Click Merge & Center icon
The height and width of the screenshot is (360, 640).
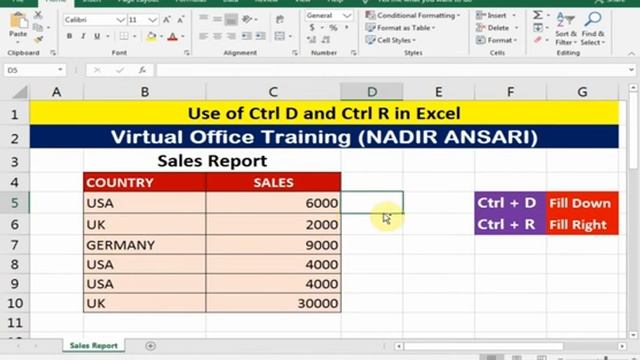coord(280,36)
